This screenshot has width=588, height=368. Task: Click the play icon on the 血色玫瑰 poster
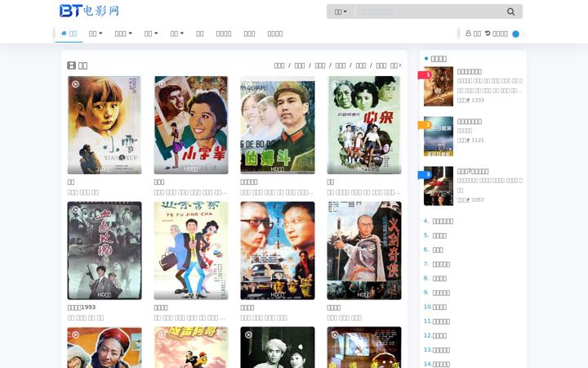[75, 209]
